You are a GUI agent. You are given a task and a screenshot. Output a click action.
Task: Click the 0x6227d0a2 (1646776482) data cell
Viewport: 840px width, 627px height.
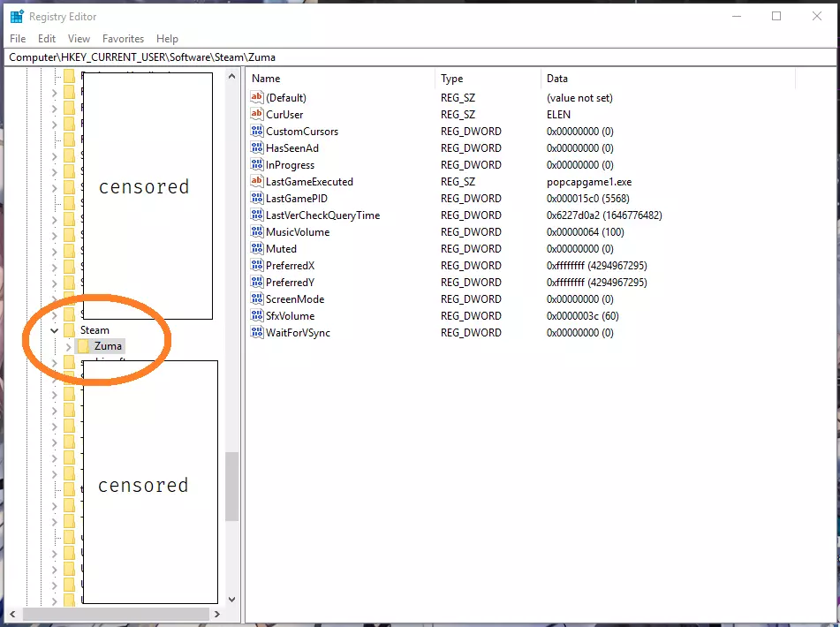point(604,215)
